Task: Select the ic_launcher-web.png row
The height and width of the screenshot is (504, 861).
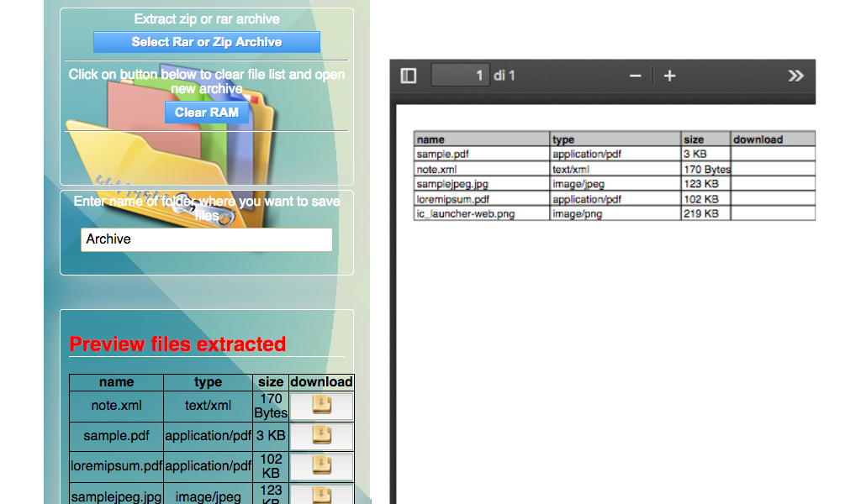Action: point(479,213)
